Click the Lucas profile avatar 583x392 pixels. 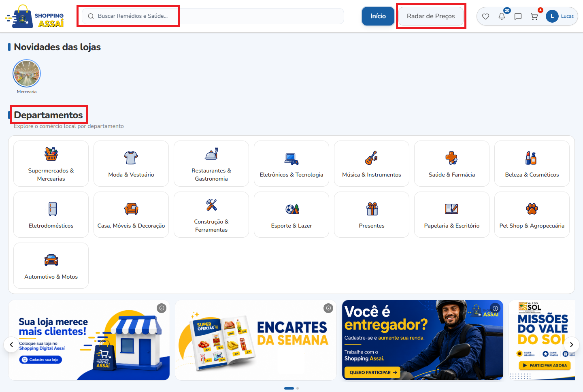click(552, 16)
